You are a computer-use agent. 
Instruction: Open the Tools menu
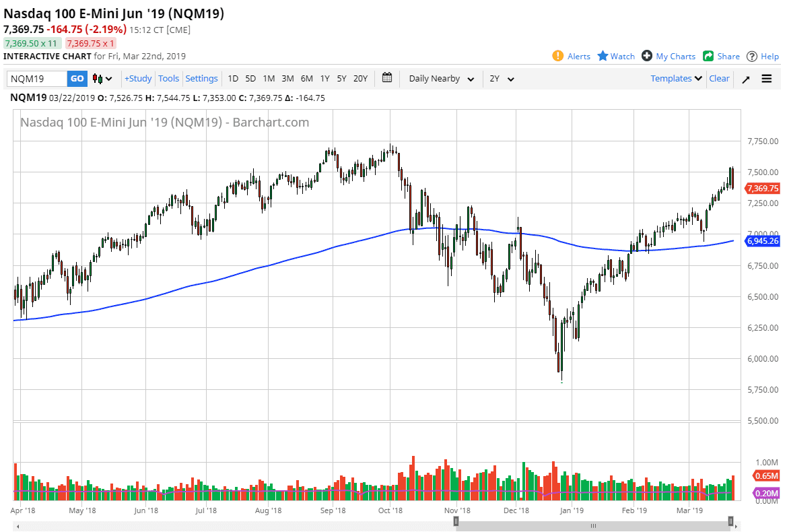coord(168,78)
